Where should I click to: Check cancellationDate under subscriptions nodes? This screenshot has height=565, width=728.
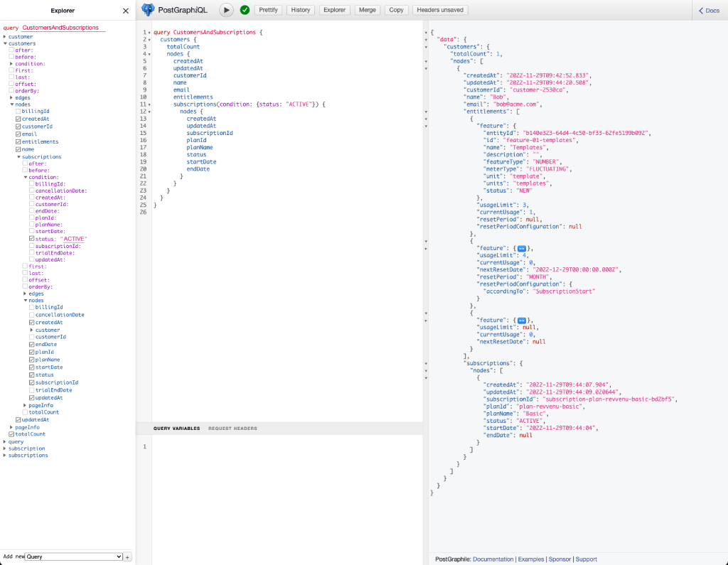(31, 315)
